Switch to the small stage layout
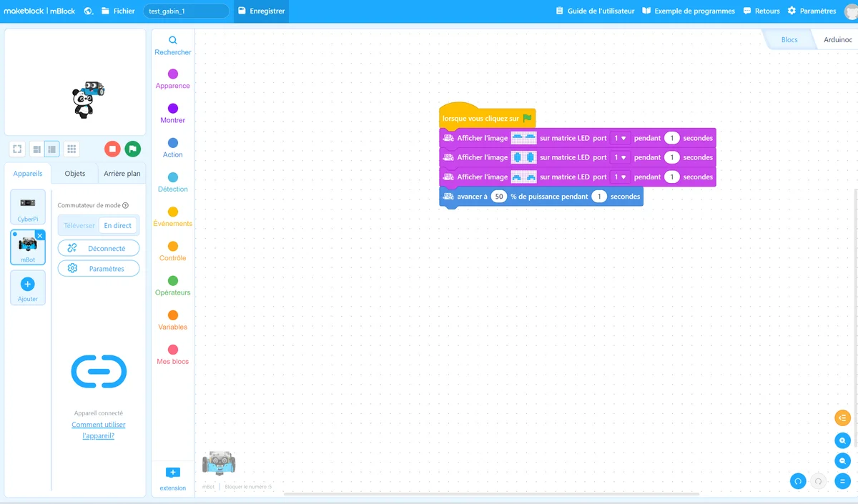Image resolution: width=858 pixels, height=504 pixels. click(36, 149)
